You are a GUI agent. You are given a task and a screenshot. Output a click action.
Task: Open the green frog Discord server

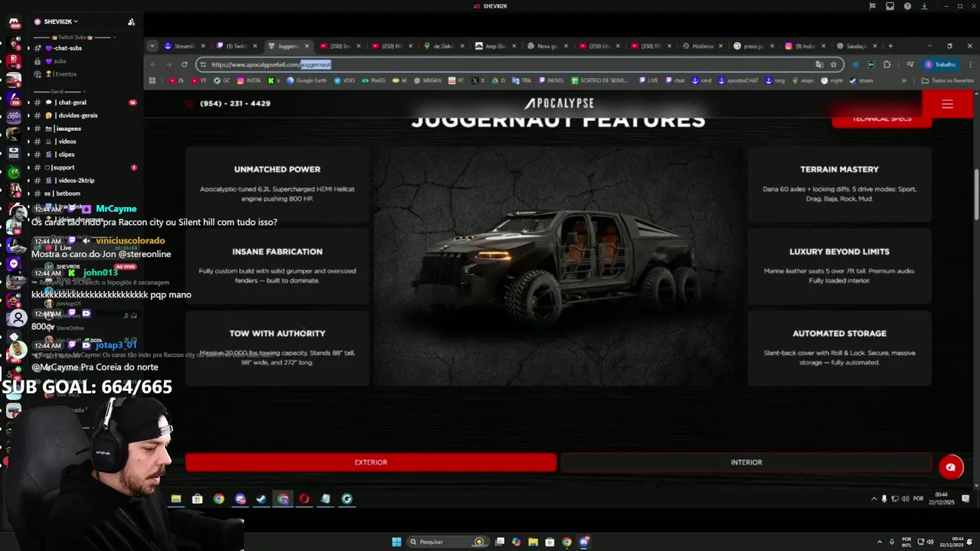click(14, 172)
